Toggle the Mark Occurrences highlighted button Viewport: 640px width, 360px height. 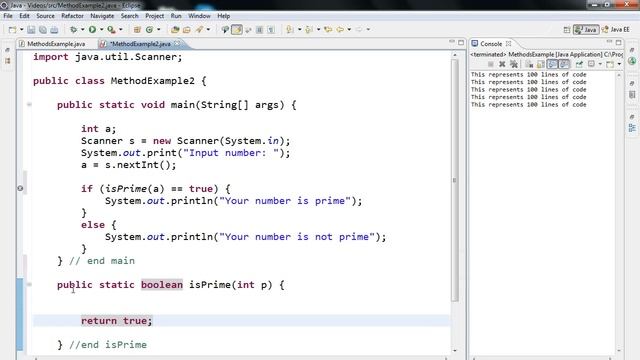coord(237,29)
